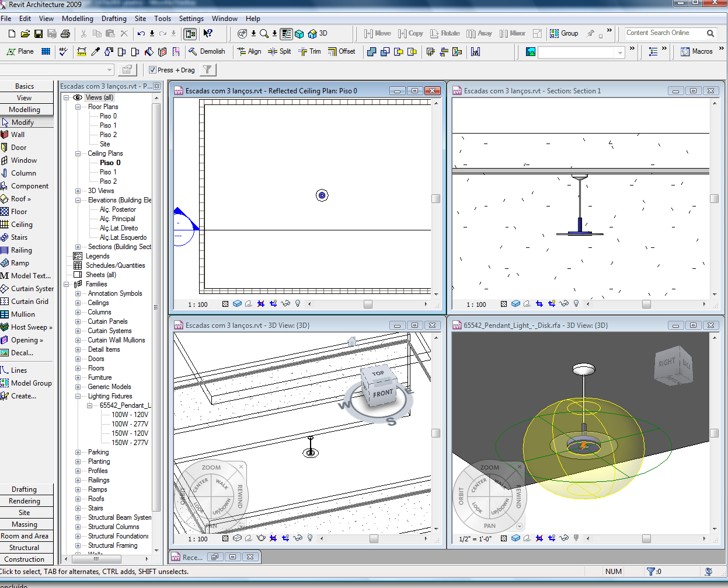Click the Door tool icon
The image size is (728, 588).
point(5,148)
